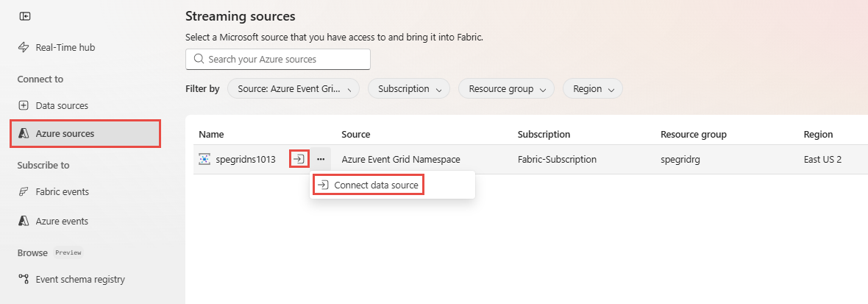Open the Subscription filter dropdown

[409, 89]
